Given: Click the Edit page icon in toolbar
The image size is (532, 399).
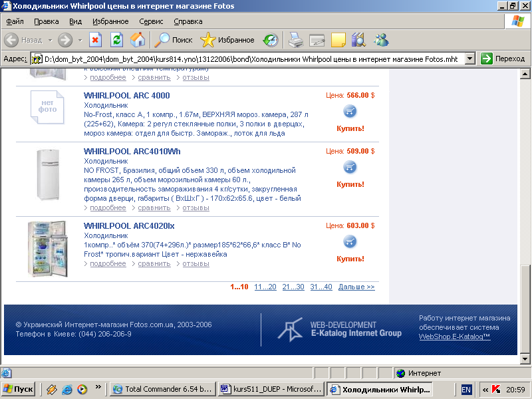Looking at the screenshot, I should [x=317, y=41].
